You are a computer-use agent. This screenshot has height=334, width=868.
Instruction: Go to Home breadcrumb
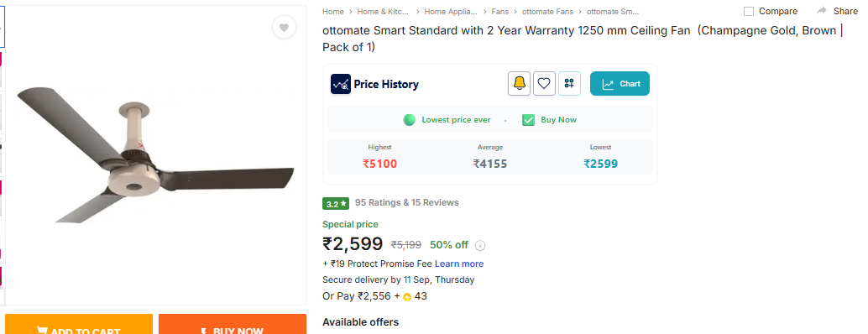[x=332, y=11]
